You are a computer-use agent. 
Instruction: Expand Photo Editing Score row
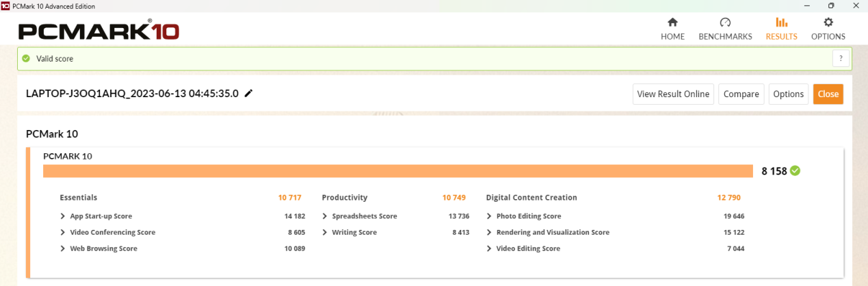[489, 216]
